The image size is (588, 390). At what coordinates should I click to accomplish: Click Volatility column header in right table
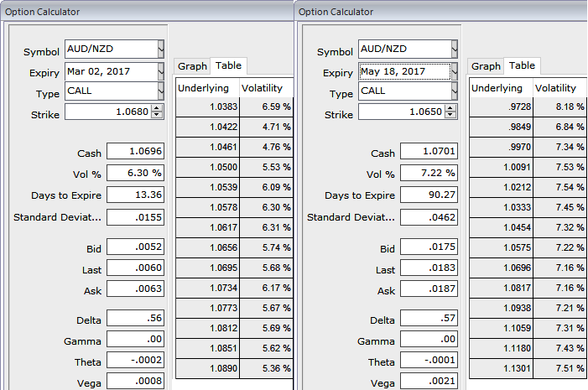(559, 88)
